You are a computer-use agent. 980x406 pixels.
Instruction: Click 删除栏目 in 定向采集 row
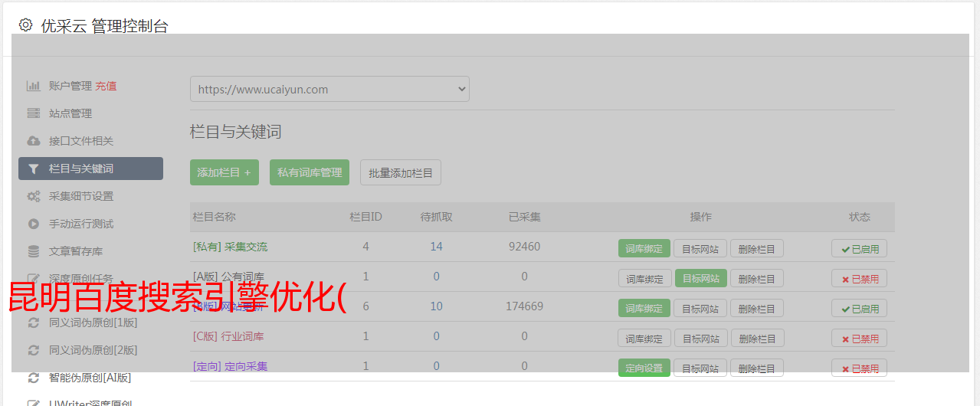[x=757, y=368]
